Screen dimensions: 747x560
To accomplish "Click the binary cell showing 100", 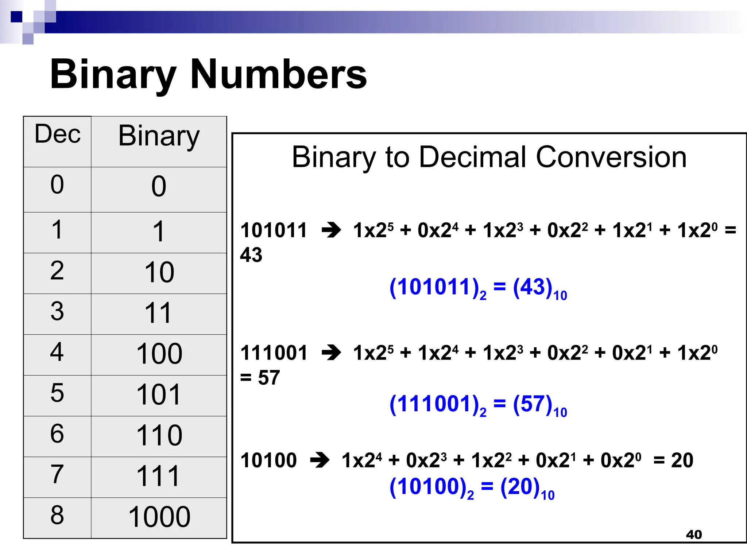I will click(x=159, y=354).
